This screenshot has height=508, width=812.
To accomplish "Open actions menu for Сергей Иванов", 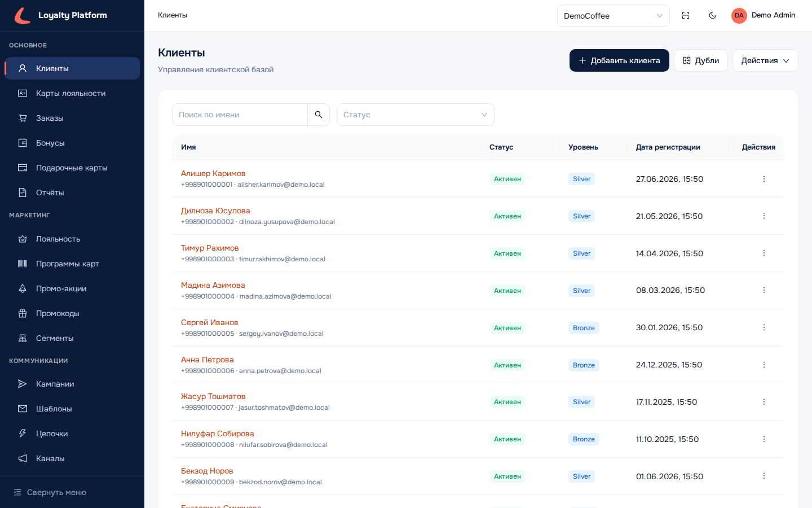I will [764, 327].
